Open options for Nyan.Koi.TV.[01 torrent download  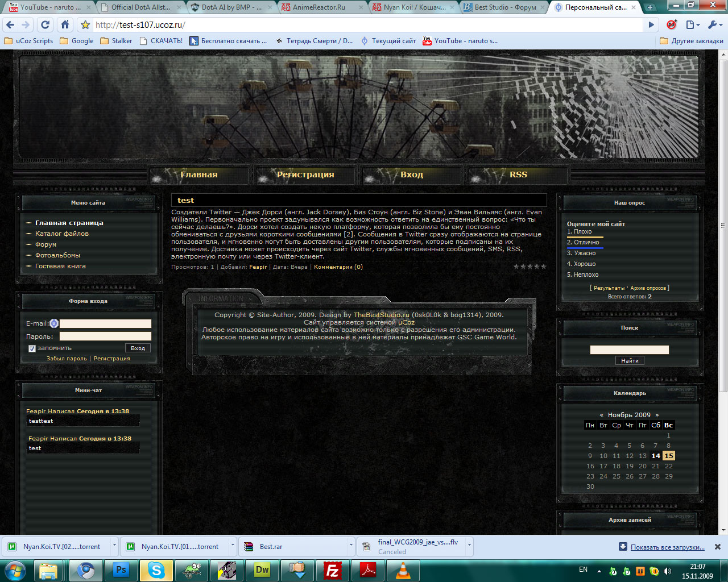coord(233,546)
